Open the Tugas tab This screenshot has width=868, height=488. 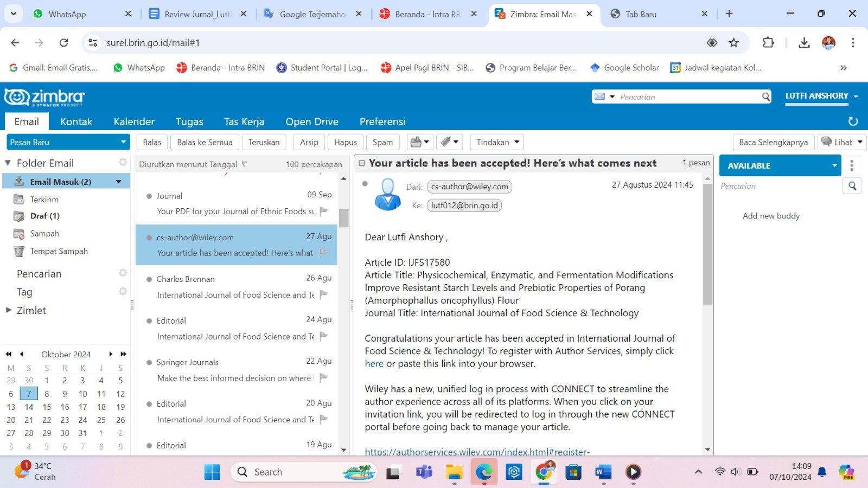[189, 121]
